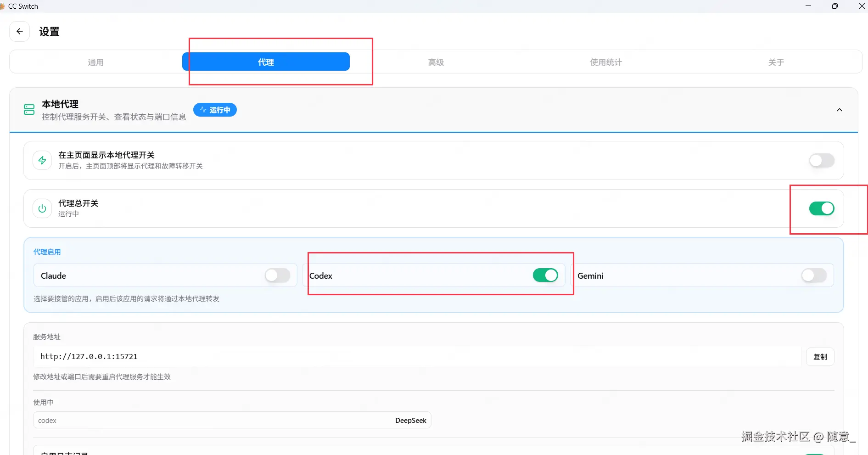Copy the service address with 复制
Screen dimensions: 868x455
click(820, 357)
